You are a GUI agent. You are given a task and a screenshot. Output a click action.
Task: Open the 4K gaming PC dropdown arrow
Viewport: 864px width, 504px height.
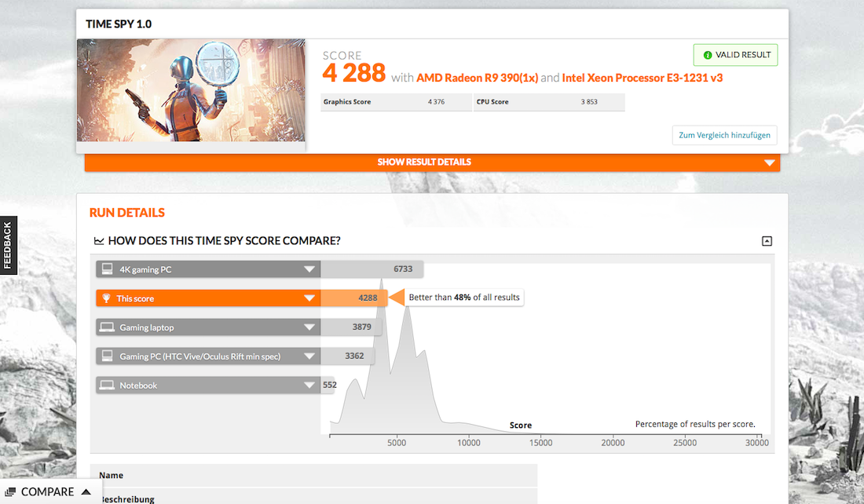309,269
